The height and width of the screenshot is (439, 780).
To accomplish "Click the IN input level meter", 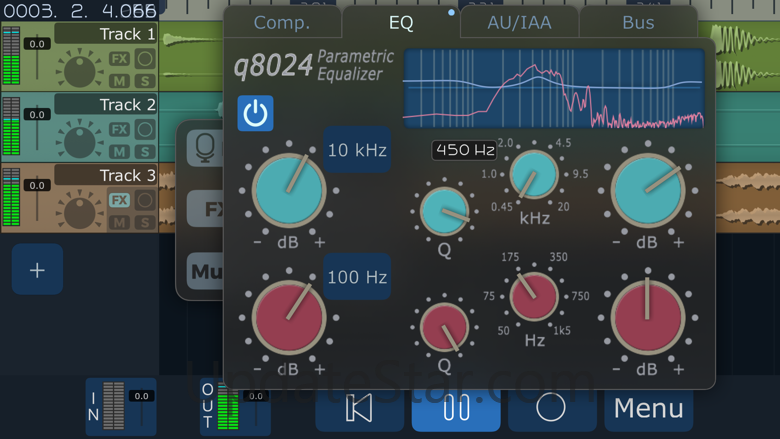I will [x=113, y=406].
